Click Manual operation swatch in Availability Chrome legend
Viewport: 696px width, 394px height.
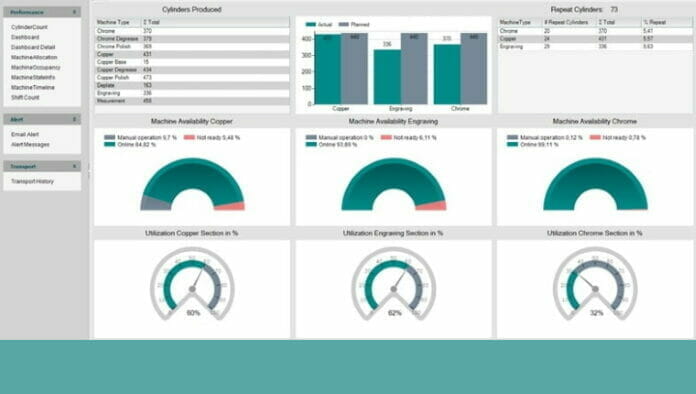tap(512, 138)
